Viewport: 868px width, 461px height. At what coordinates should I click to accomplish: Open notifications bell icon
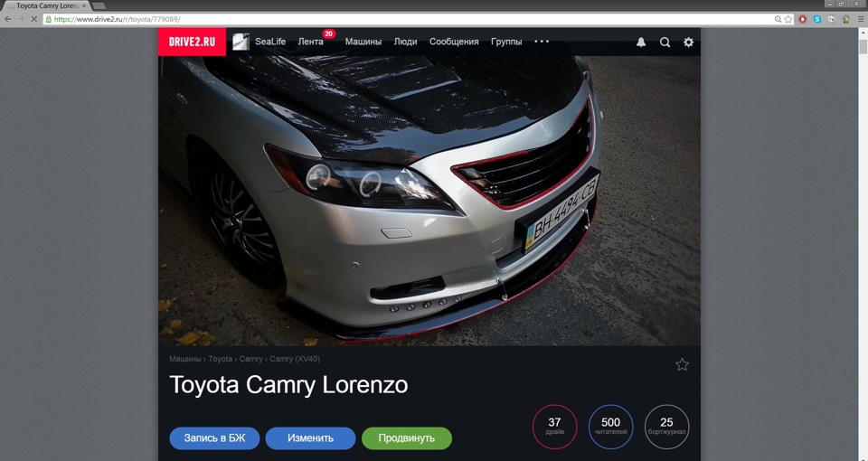641,42
